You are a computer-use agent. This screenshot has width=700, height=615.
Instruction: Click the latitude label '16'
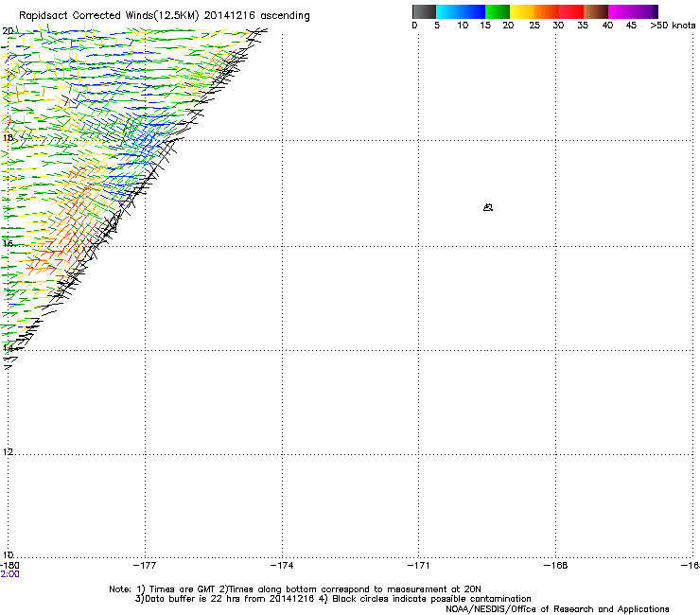pyautogui.click(x=8, y=243)
